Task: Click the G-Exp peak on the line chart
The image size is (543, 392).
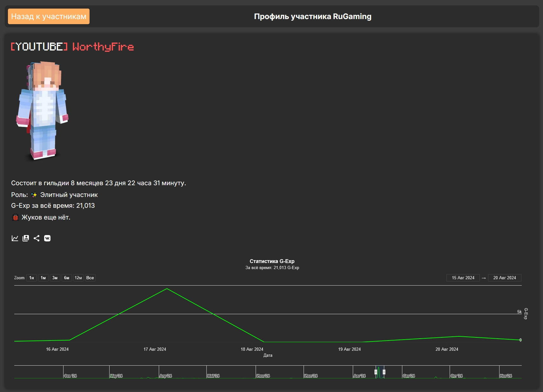Action: 167,289
